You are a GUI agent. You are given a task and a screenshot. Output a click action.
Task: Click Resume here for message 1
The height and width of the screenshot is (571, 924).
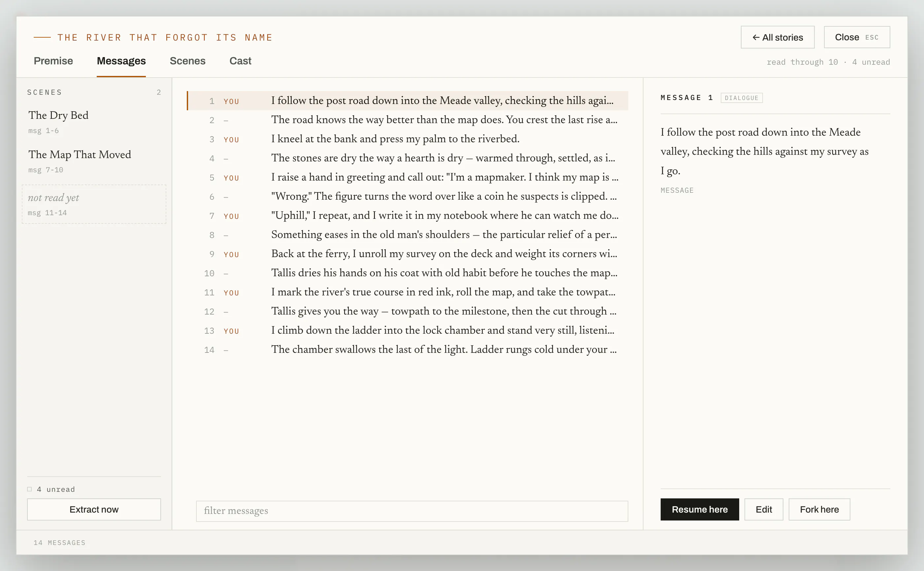tap(700, 509)
